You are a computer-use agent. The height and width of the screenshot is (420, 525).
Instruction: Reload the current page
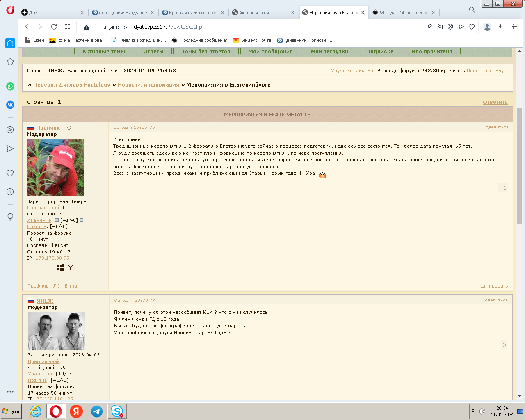tap(54, 27)
